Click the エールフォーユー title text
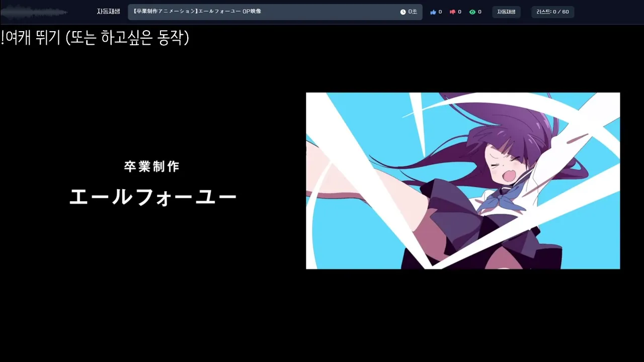 point(153,197)
